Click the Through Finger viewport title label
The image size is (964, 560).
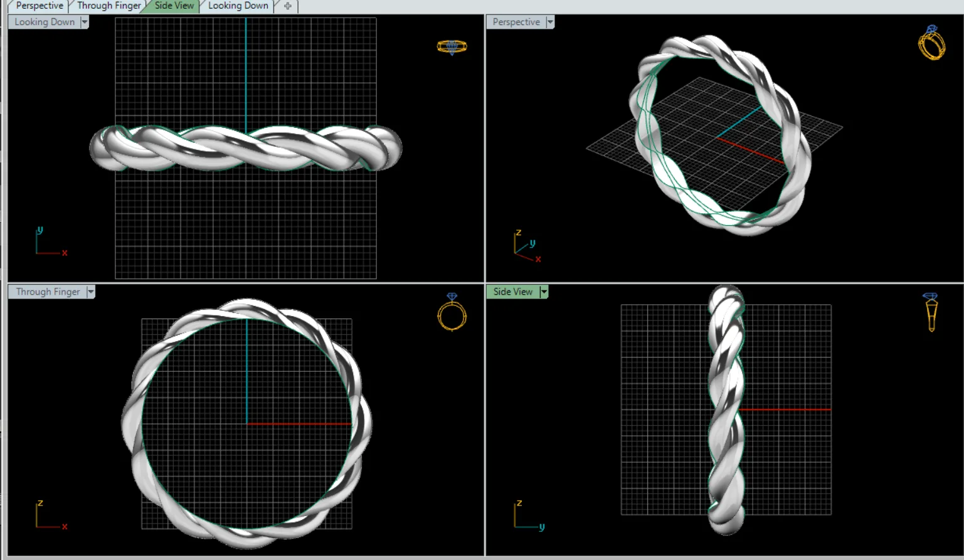(x=48, y=292)
